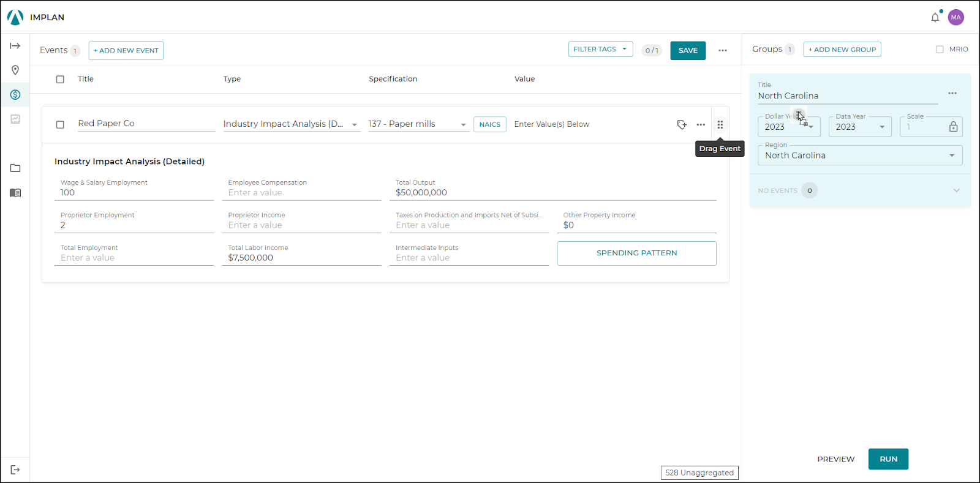
Task: Click Add New Group button
Action: 842,50
